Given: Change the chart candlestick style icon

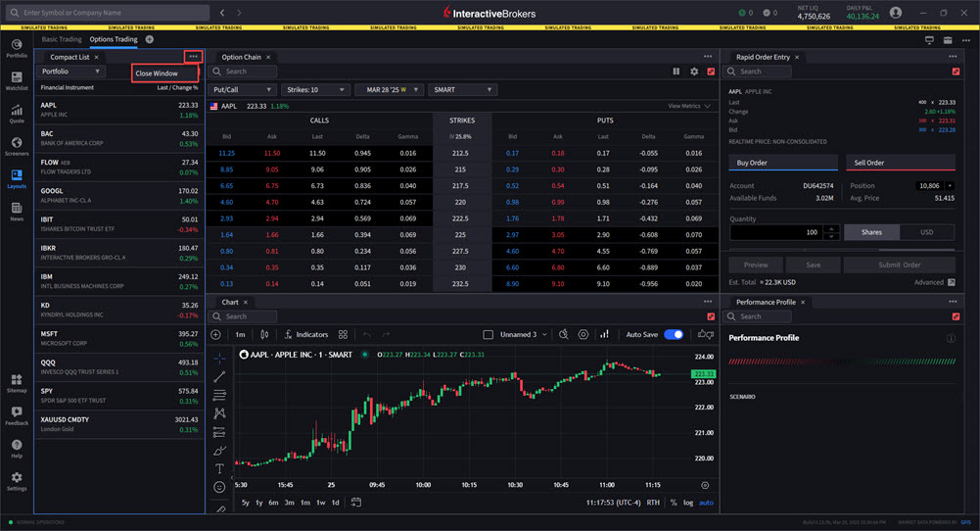Looking at the screenshot, I should 264,335.
